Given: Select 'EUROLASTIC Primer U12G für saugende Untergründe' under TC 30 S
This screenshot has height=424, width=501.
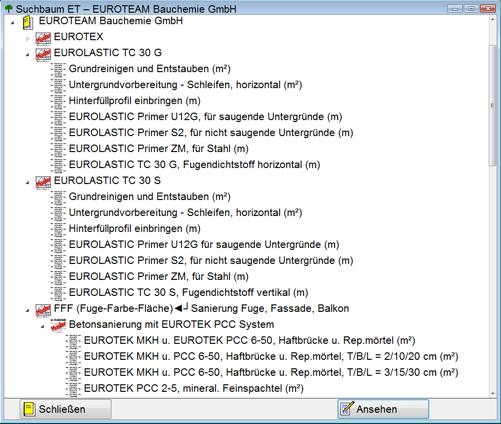Looking at the screenshot, I should [204, 245].
